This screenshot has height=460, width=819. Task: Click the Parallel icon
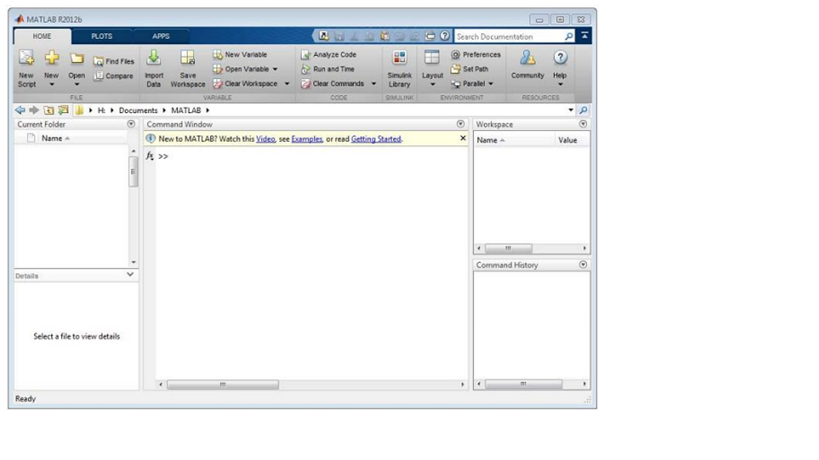coord(455,84)
